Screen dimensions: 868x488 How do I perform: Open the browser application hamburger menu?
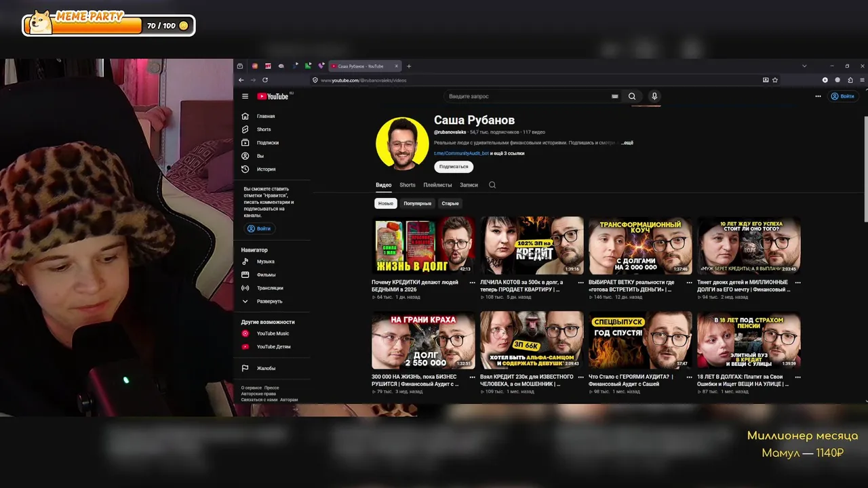(863, 80)
